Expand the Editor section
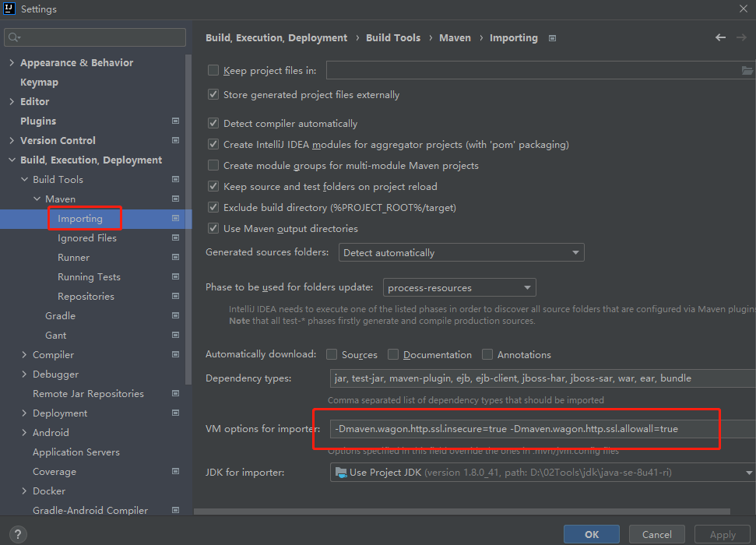 (12, 101)
